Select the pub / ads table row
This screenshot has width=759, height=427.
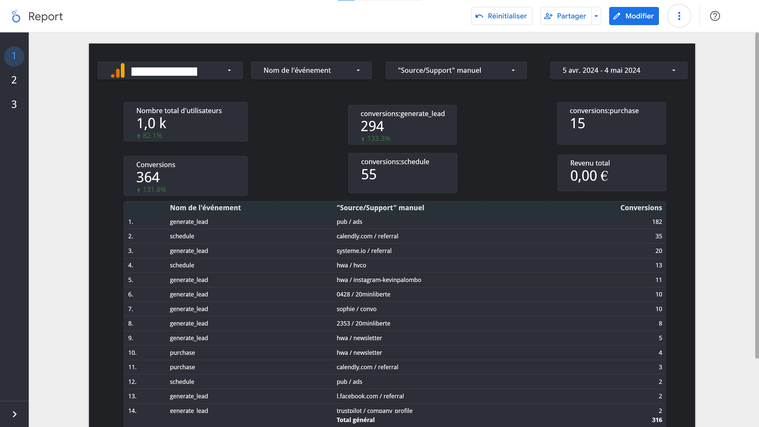point(352,222)
